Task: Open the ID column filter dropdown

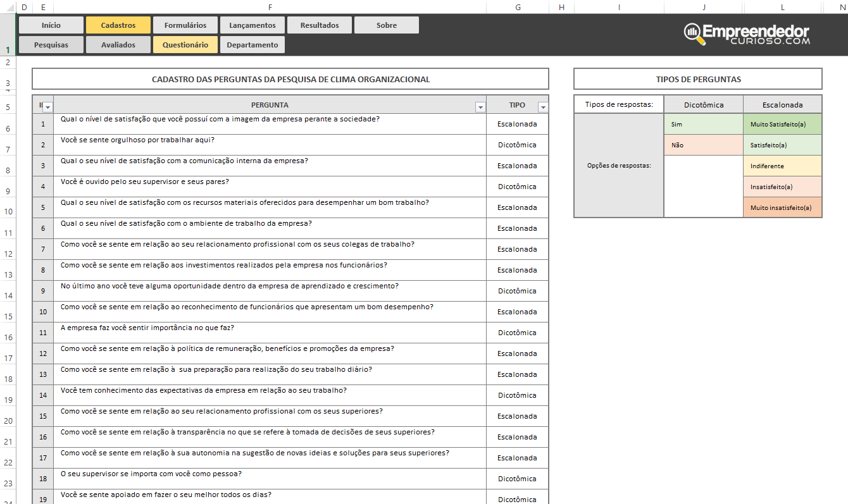Action: pos(47,107)
